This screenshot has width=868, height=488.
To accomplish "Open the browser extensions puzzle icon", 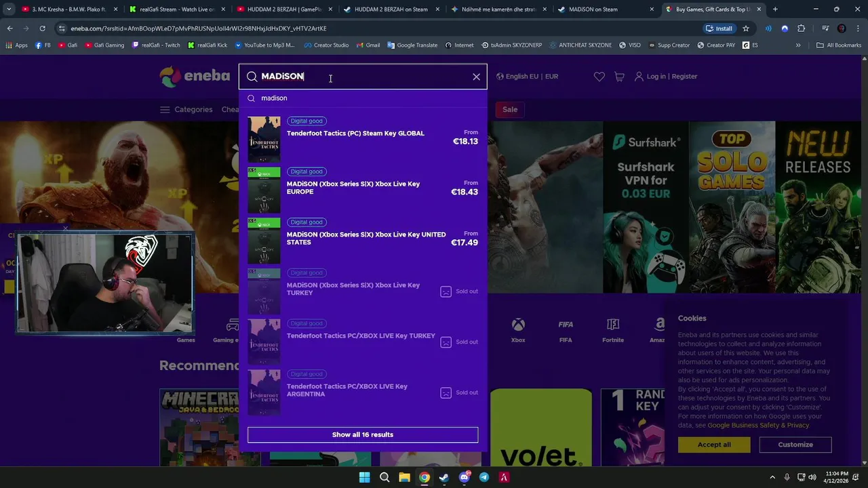I will [x=801, y=28].
